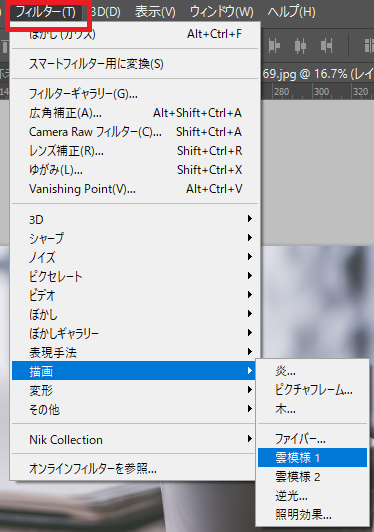Select 炎... render filter

click(x=312, y=371)
